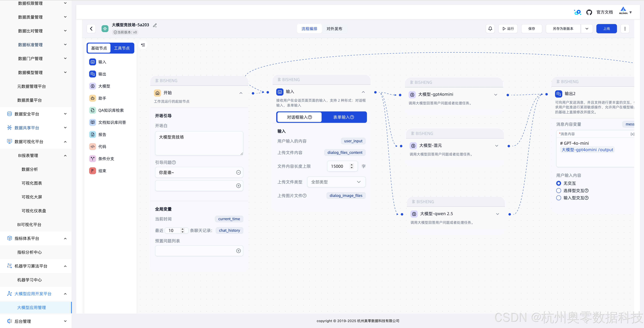Image resolution: width=644 pixels, height=328 pixels.
Task: Remove the 你是谁~ guide question
Action: [x=238, y=172]
